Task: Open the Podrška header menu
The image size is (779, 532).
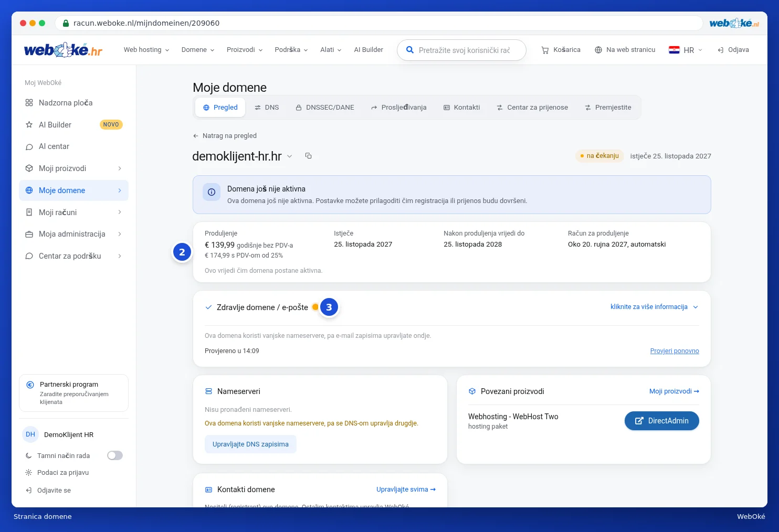Action: pos(291,50)
